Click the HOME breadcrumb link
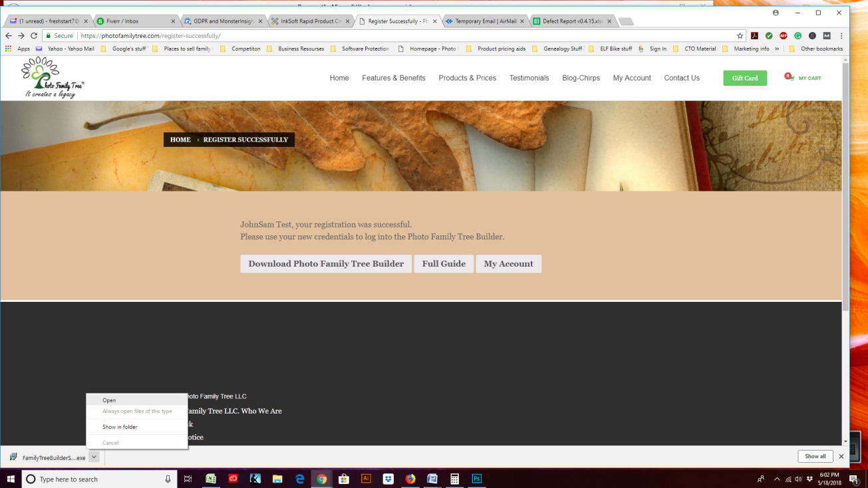This screenshot has height=488, width=868. pyautogui.click(x=180, y=140)
